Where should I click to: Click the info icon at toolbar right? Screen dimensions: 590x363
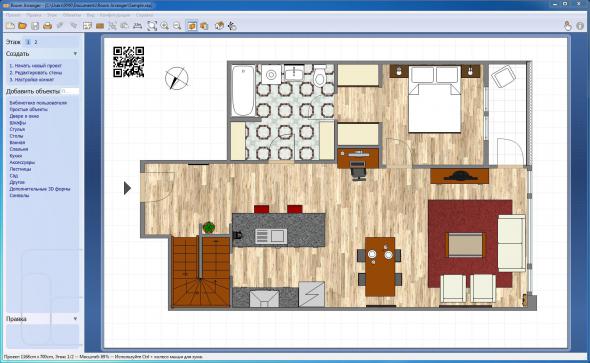pyautogui.click(x=580, y=26)
